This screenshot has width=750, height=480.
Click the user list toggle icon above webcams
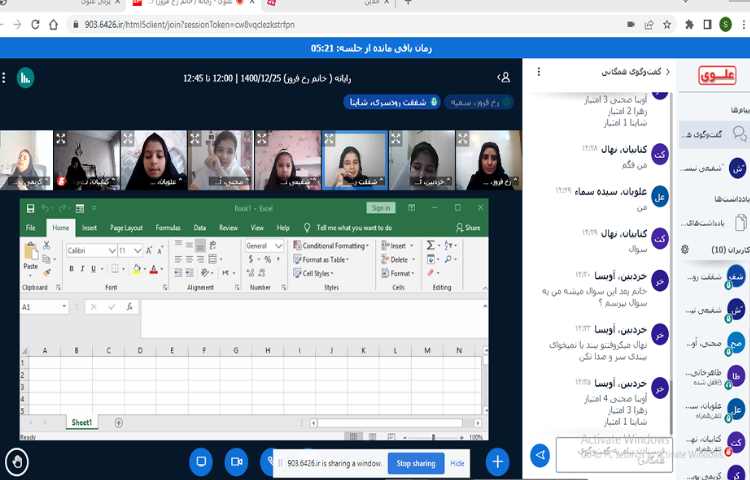(504, 77)
